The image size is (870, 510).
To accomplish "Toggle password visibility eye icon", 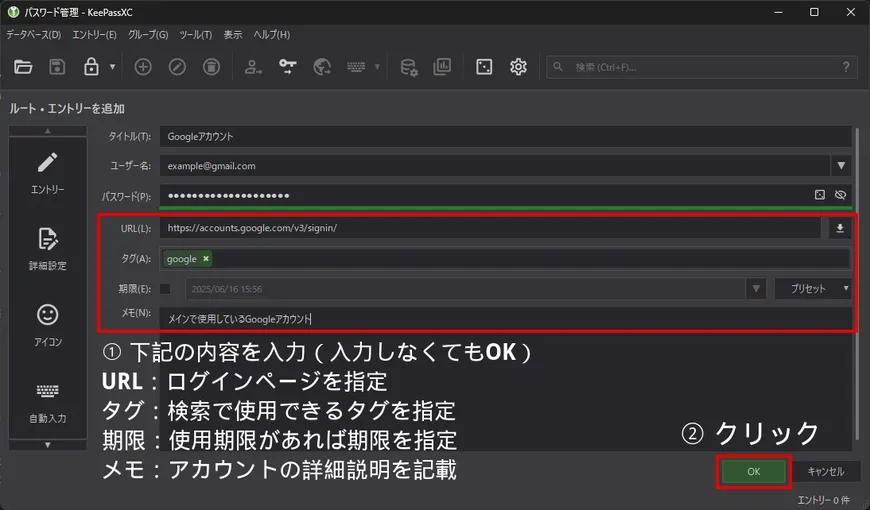I will coord(840,195).
